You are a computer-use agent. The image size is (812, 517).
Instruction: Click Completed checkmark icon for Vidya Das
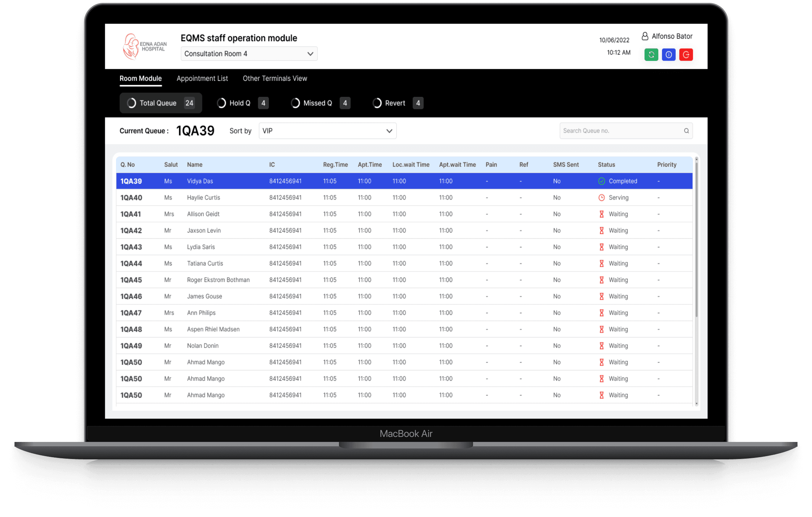click(x=601, y=181)
